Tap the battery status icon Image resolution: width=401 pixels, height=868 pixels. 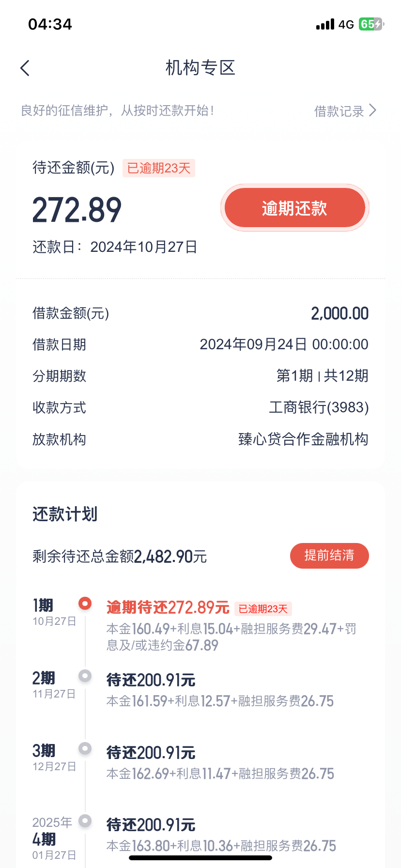[x=371, y=24]
